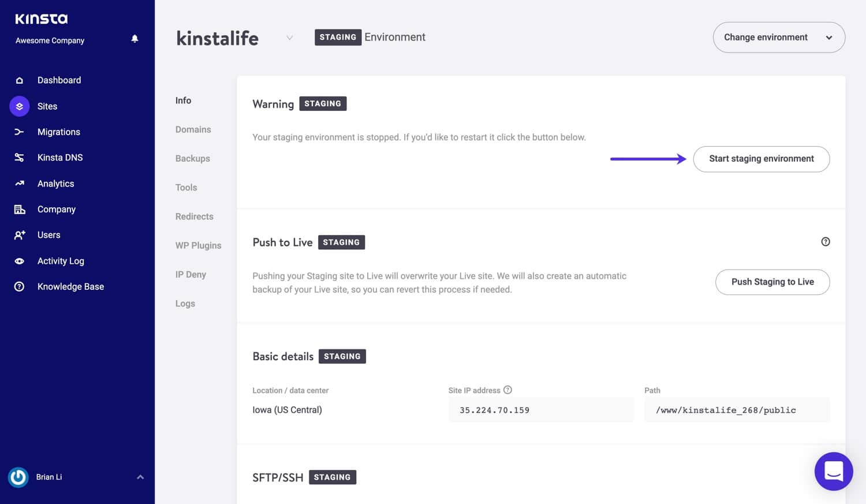Select the Info tab
Viewport: 866px width, 504px height.
point(184,100)
